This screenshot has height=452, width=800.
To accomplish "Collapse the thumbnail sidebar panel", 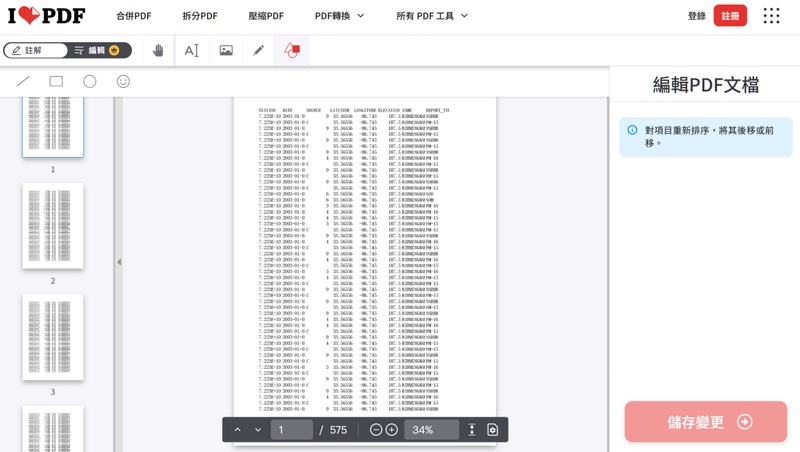I will coord(119,262).
